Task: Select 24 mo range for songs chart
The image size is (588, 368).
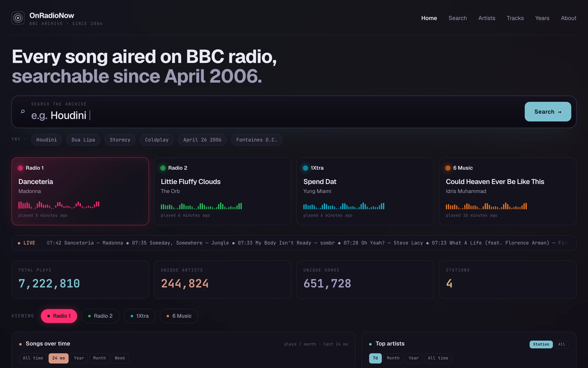Action: point(59,358)
